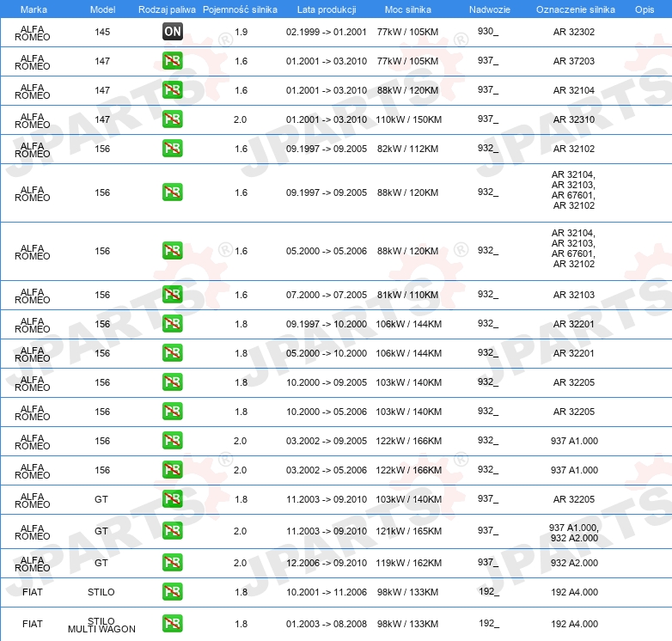Click the petrol icon in the 03.2002 -> 05.2006 row
Image resolution: width=672 pixels, height=641 pixels.
pyautogui.click(x=172, y=469)
